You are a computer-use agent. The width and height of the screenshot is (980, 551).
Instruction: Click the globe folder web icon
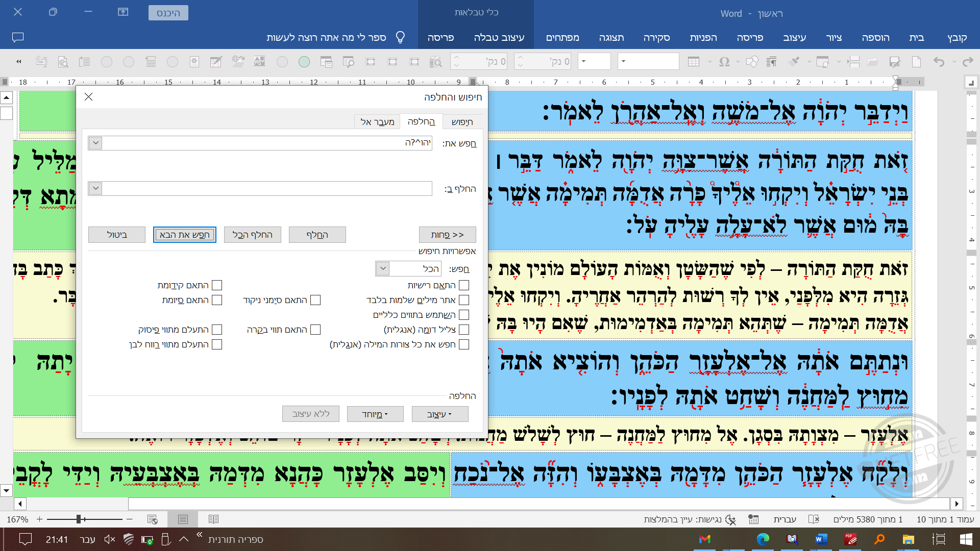pos(238,62)
